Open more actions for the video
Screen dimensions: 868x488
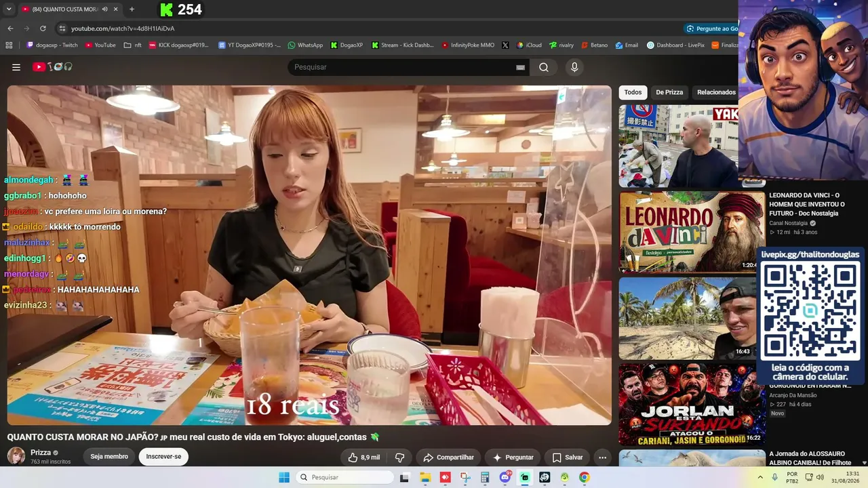(x=602, y=457)
